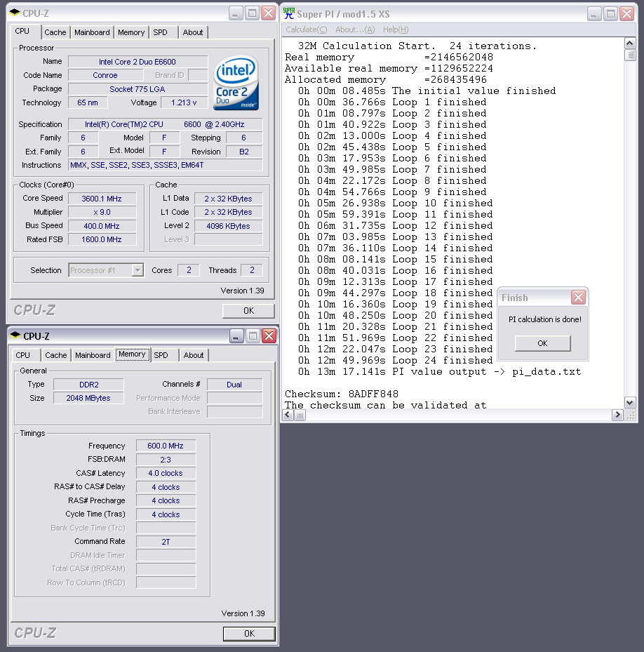Click the PI value output pi_data.txt line
Image resolution: width=644 pixels, height=652 pixels.
click(x=439, y=371)
